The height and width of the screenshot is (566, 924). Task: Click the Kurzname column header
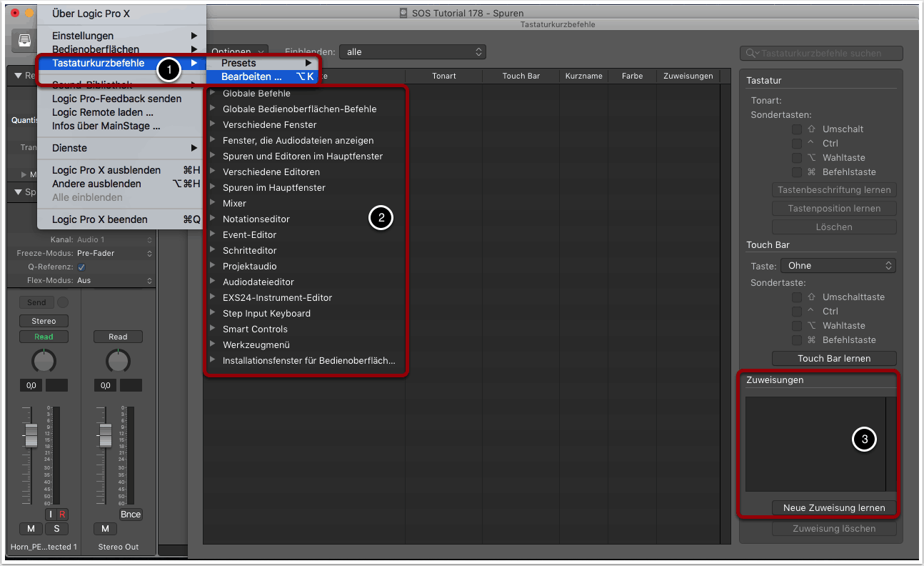[583, 76]
